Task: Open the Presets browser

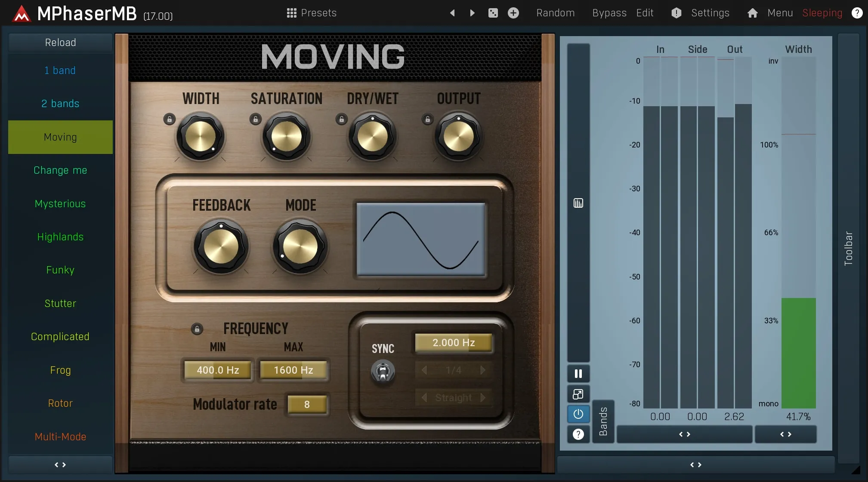Action: coord(312,13)
